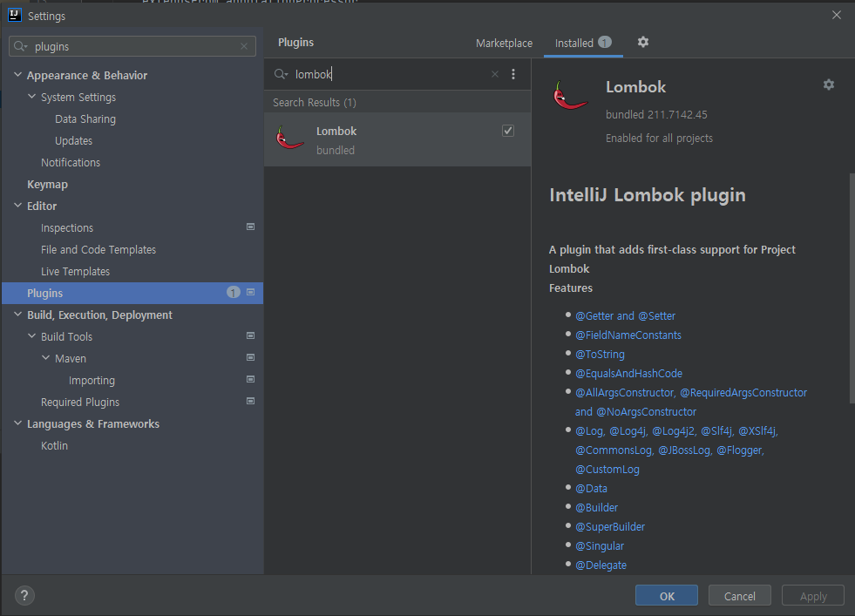Clear the lombok plugin search text
Viewport: 855px width, 616px height.
click(x=494, y=74)
